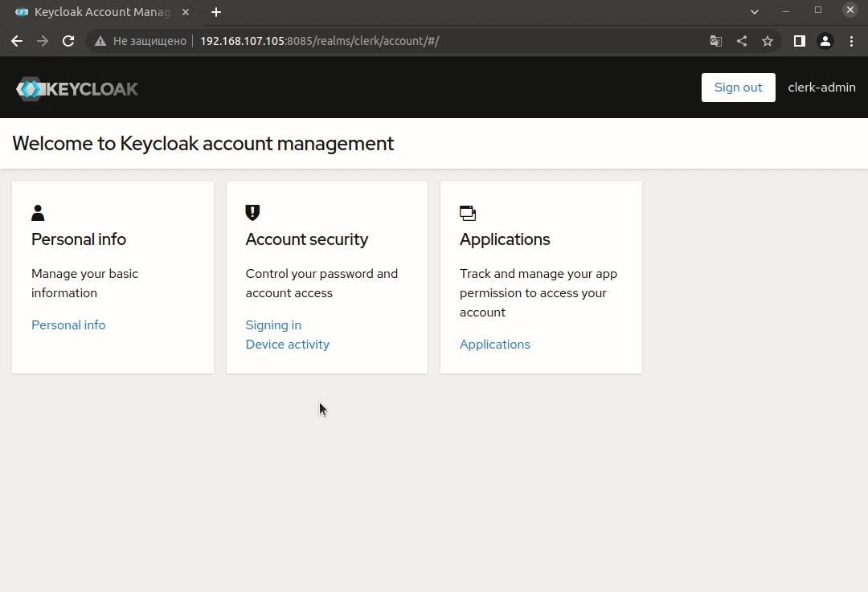The height and width of the screenshot is (592, 868).
Task: Close the Keycloak Account Management tab
Action: [186, 12]
